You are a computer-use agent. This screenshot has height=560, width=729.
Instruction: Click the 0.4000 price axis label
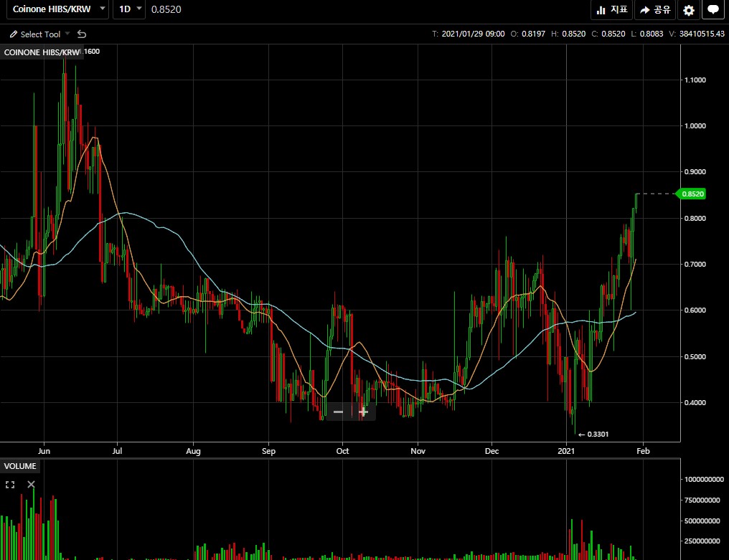point(695,403)
